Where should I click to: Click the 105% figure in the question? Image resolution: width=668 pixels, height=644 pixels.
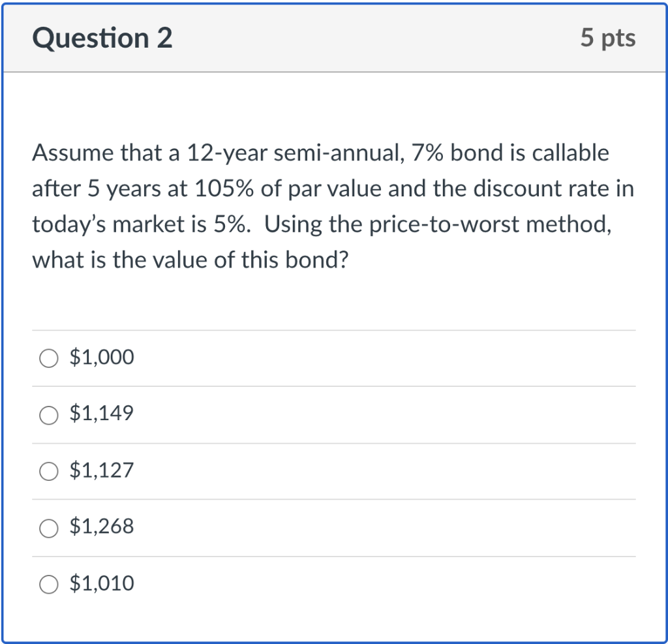point(222,189)
